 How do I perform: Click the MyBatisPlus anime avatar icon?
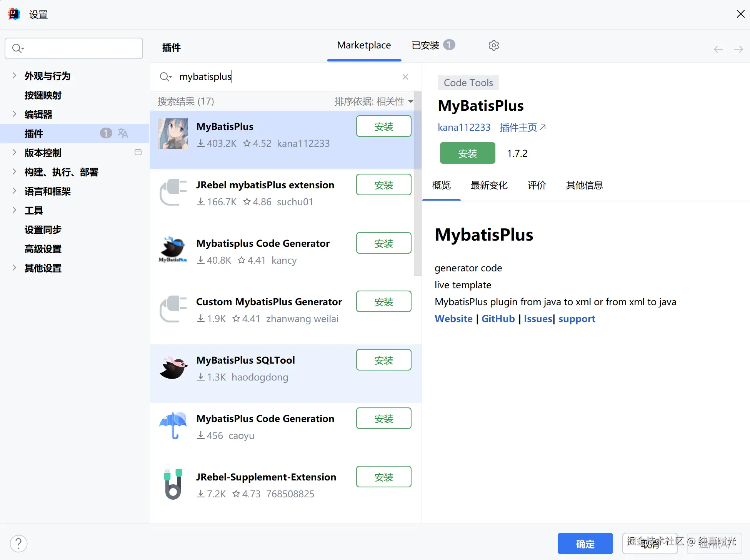[173, 134]
